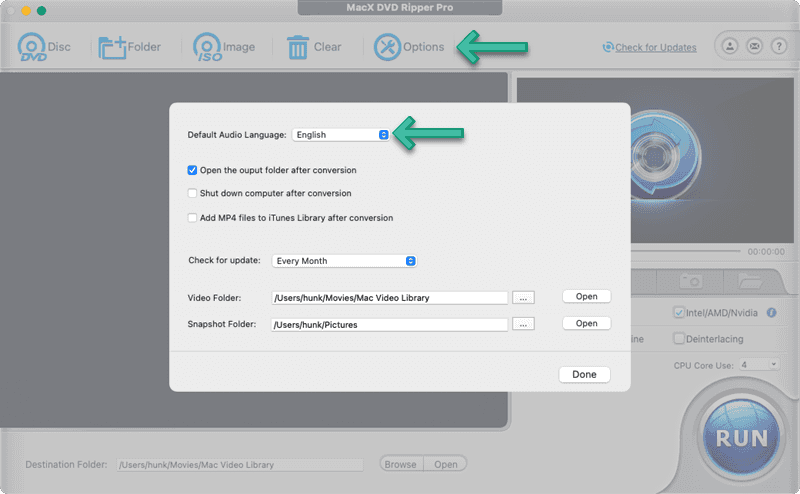The height and width of the screenshot is (494, 800).
Task: Open Check for update frequency dropdown
Action: click(344, 261)
